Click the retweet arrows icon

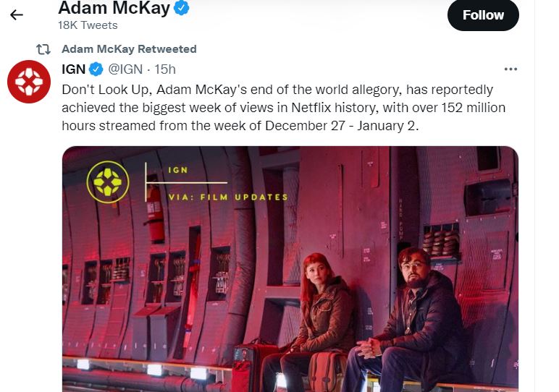pyautogui.click(x=43, y=49)
